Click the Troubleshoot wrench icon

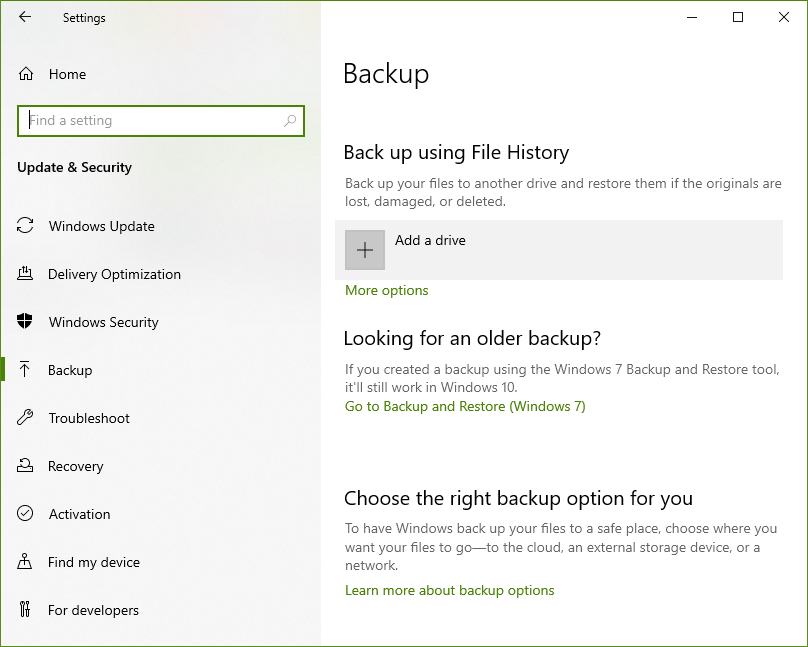point(25,417)
